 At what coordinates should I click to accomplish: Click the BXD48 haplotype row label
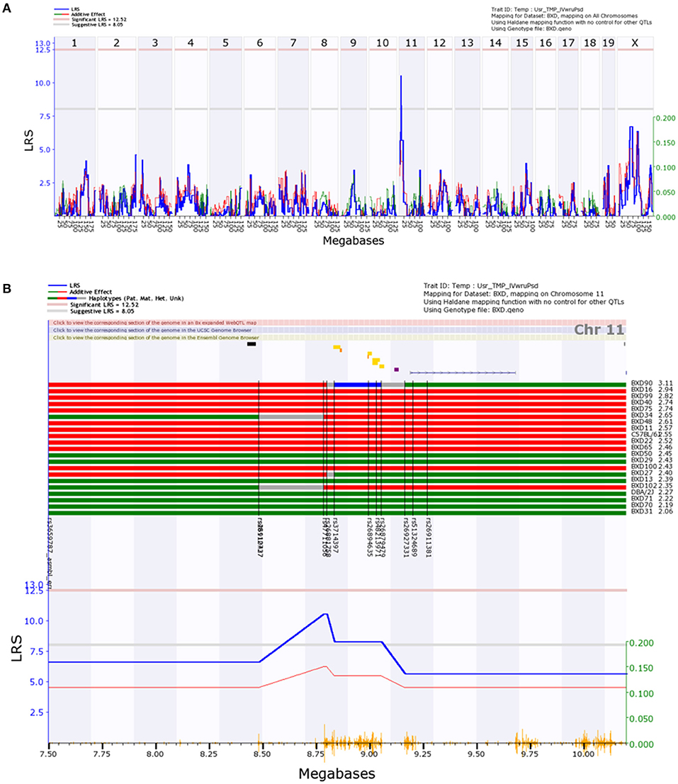pos(641,421)
